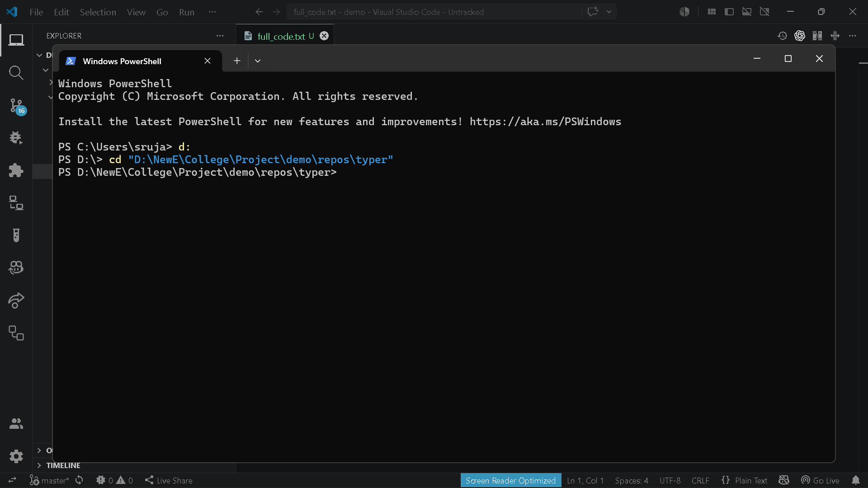Screen dimensions: 868x488
Task: Close the Windows PowerShell tab
Action: click(x=208, y=61)
